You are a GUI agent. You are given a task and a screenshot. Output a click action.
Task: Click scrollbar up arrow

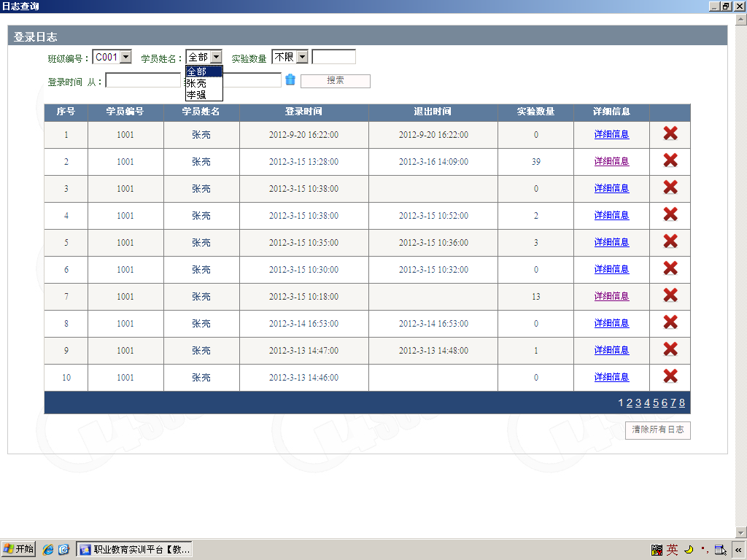pyautogui.click(x=741, y=20)
